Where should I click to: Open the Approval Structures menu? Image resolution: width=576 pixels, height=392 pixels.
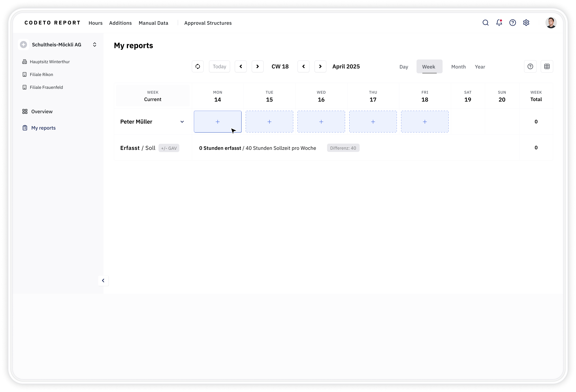tap(208, 23)
